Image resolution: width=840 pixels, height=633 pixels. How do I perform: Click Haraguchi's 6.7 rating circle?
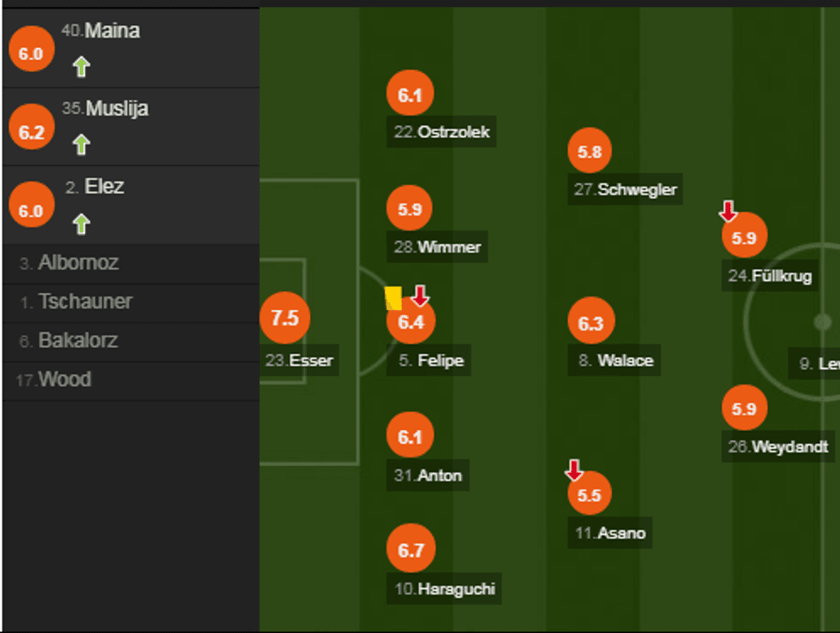pos(411,550)
